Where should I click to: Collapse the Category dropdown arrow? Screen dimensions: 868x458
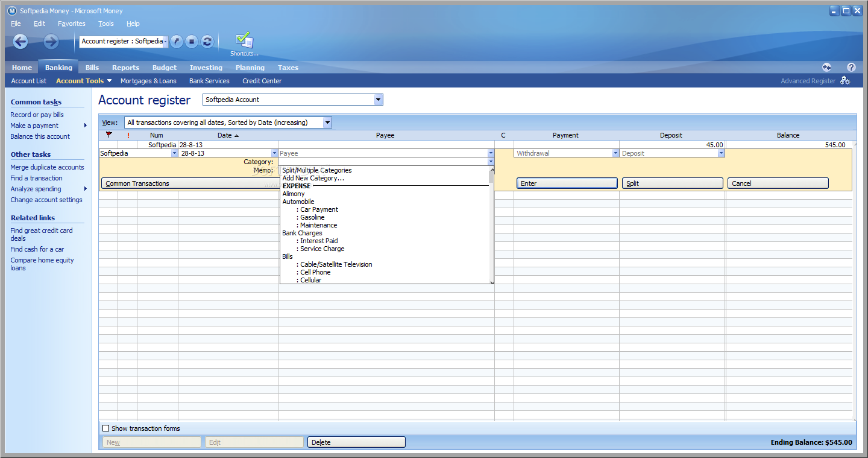(x=491, y=162)
